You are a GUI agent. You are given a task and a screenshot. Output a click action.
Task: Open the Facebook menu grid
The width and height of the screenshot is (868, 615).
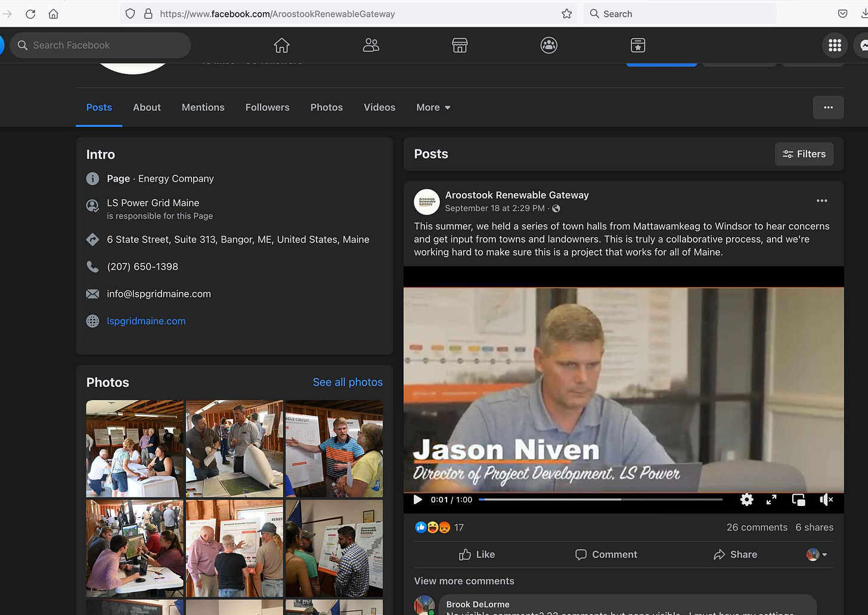[835, 45]
